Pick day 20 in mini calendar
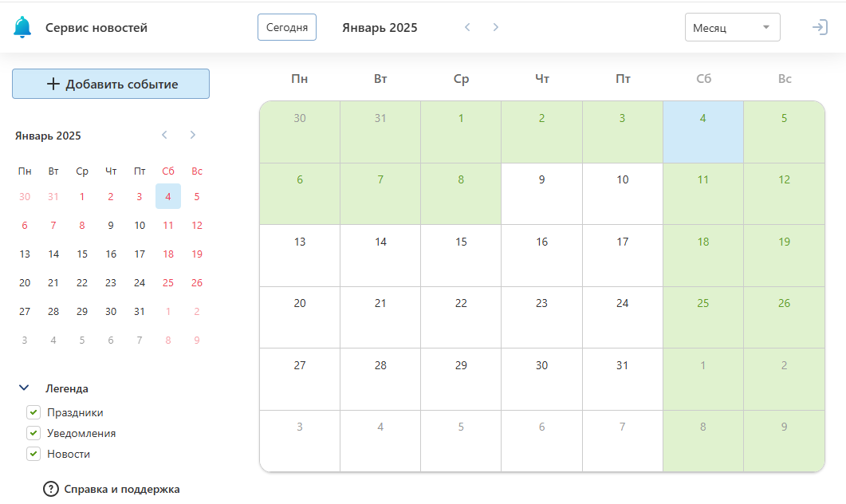Viewport: 846px width, 504px height. pyautogui.click(x=25, y=282)
